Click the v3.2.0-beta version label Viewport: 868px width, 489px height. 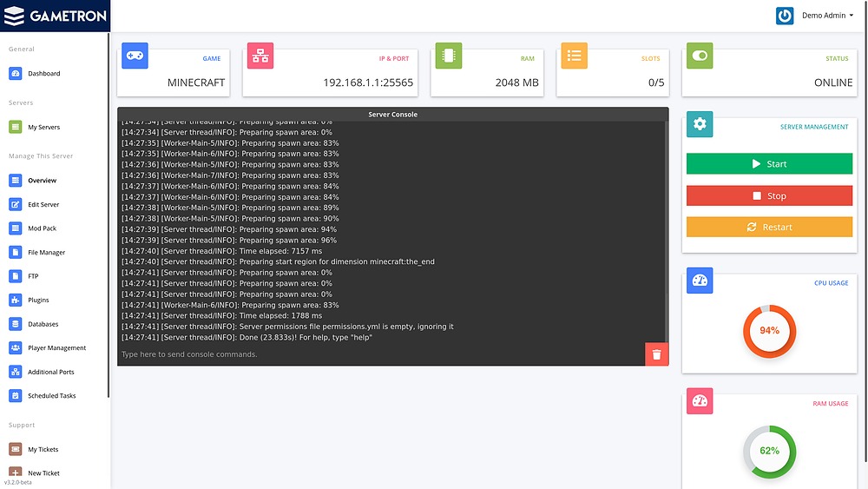tap(17, 482)
